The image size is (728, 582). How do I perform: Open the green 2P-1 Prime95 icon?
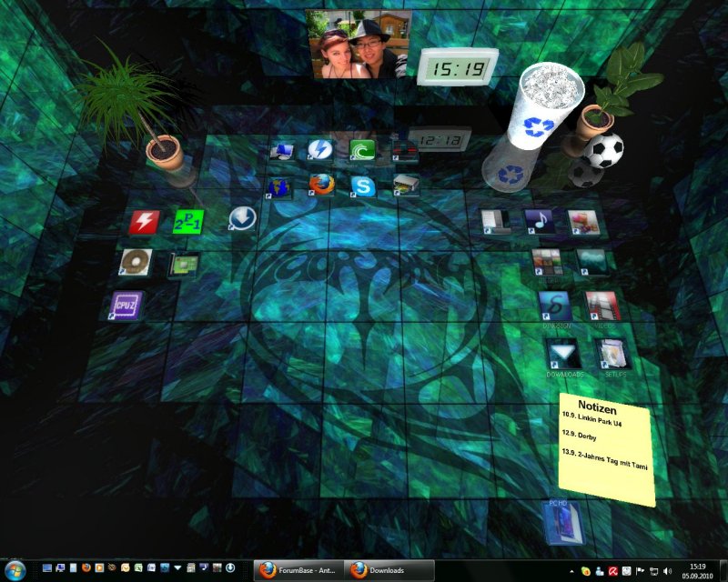pyautogui.click(x=188, y=222)
